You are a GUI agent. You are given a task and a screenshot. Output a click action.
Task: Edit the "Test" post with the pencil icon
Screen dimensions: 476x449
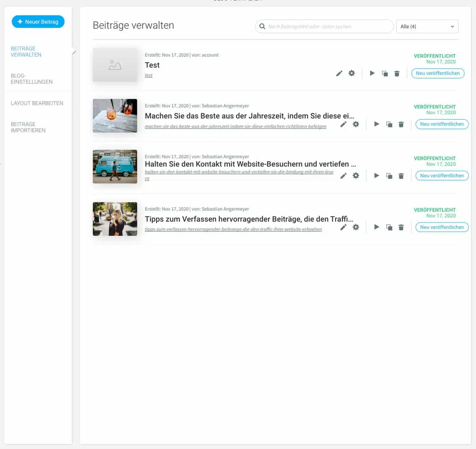(339, 73)
